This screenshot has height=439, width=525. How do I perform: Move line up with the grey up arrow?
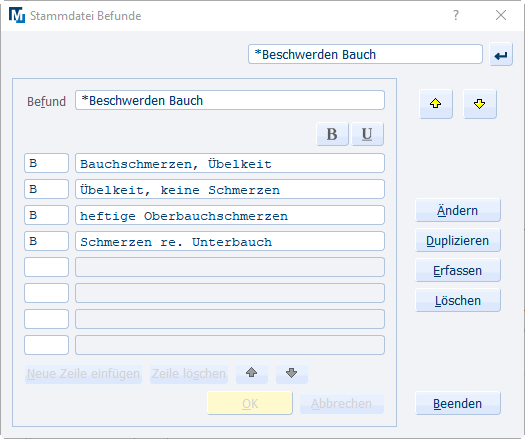(251, 373)
